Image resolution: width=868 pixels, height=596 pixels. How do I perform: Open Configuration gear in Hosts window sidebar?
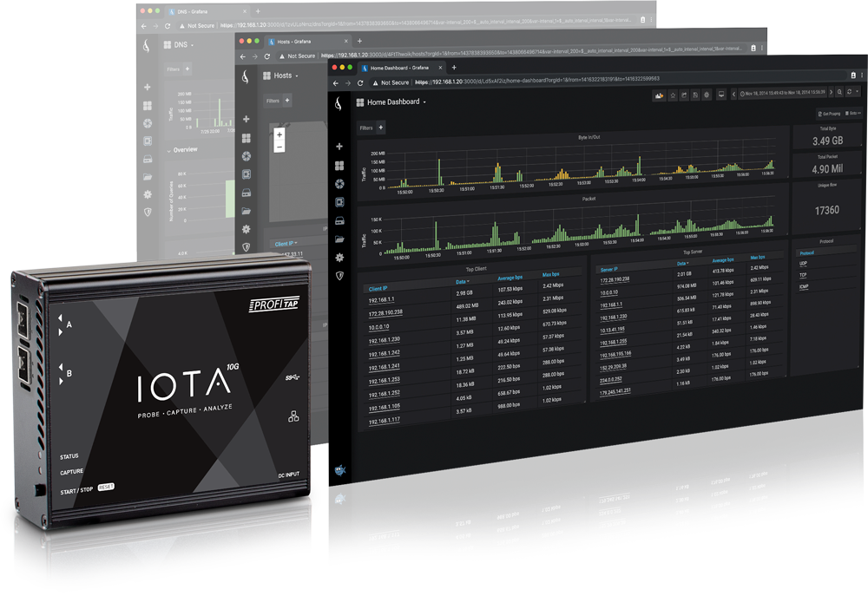(247, 229)
